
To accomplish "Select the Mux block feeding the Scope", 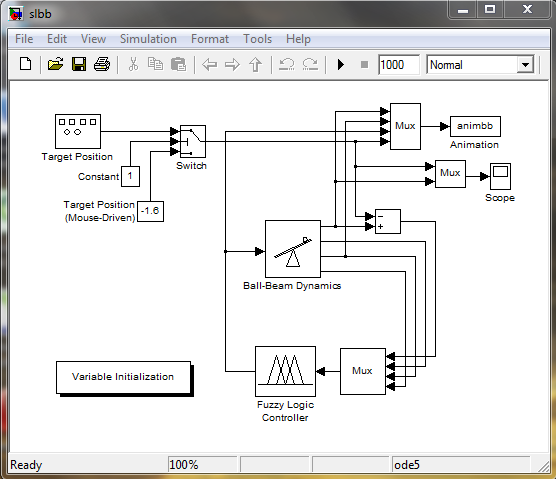I will 450,174.
